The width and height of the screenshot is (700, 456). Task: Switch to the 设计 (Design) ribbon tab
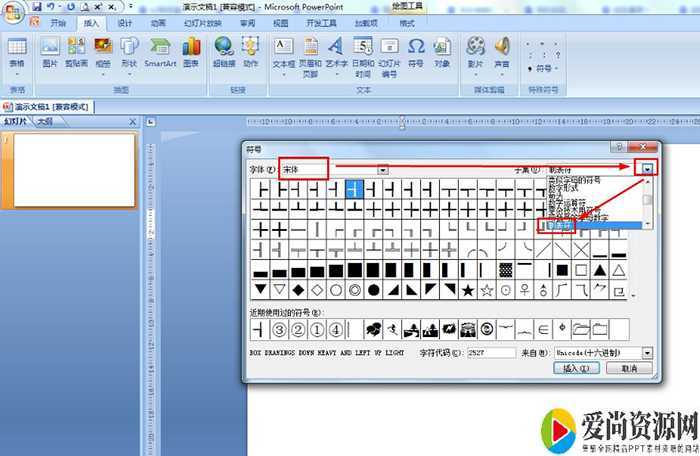coord(124,22)
